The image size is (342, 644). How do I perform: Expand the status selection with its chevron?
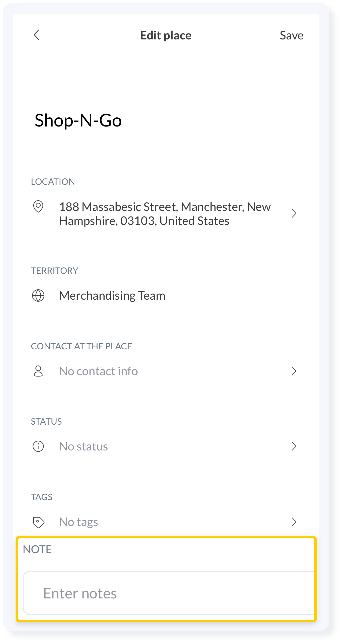click(294, 446)
